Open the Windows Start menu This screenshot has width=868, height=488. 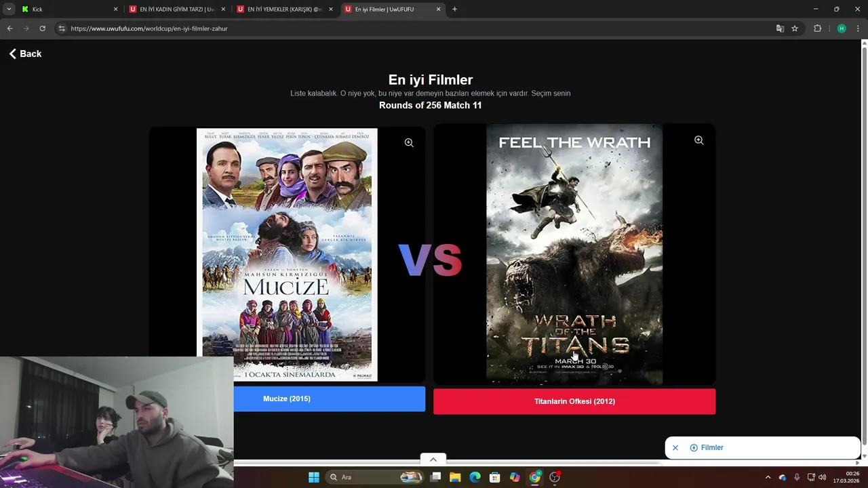click(x=314, y=477)
